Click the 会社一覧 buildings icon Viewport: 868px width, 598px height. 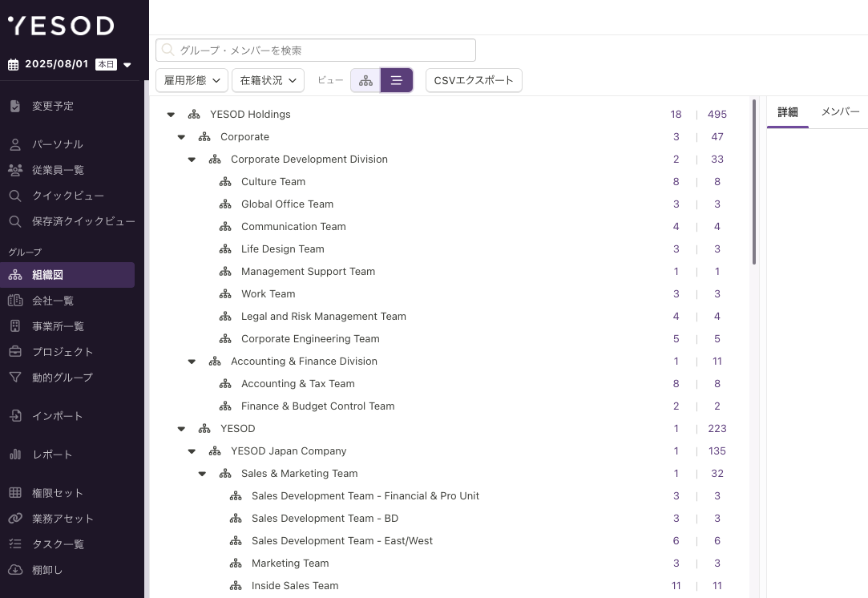click(x=15, y=301)
